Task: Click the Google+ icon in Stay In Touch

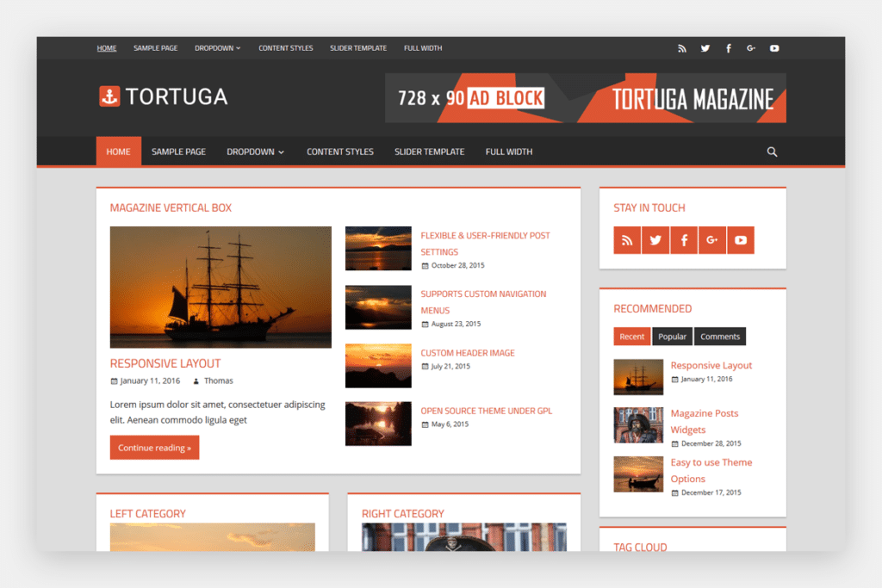Action: [712, 240]
